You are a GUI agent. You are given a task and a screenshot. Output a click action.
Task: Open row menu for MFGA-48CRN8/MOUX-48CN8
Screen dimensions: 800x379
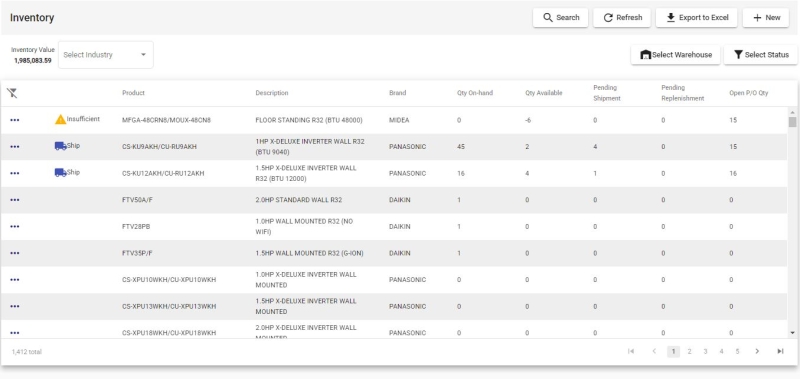point(15,120)
